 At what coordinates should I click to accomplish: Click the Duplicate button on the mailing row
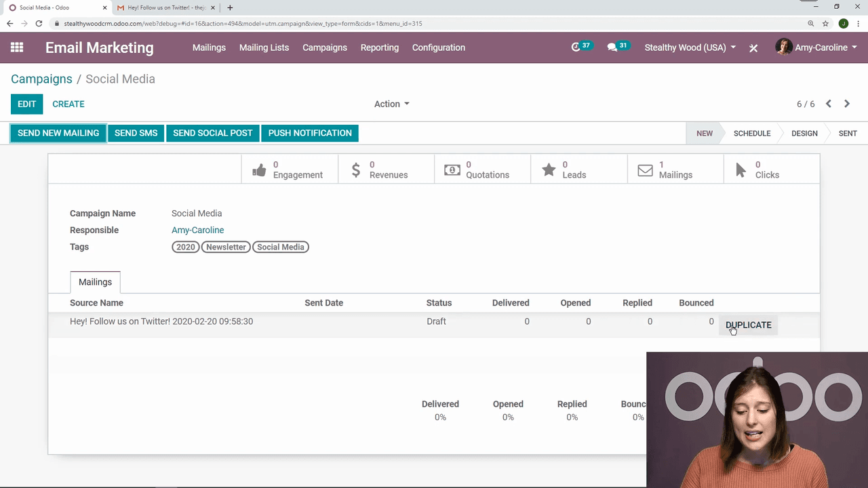pos(749,325)
